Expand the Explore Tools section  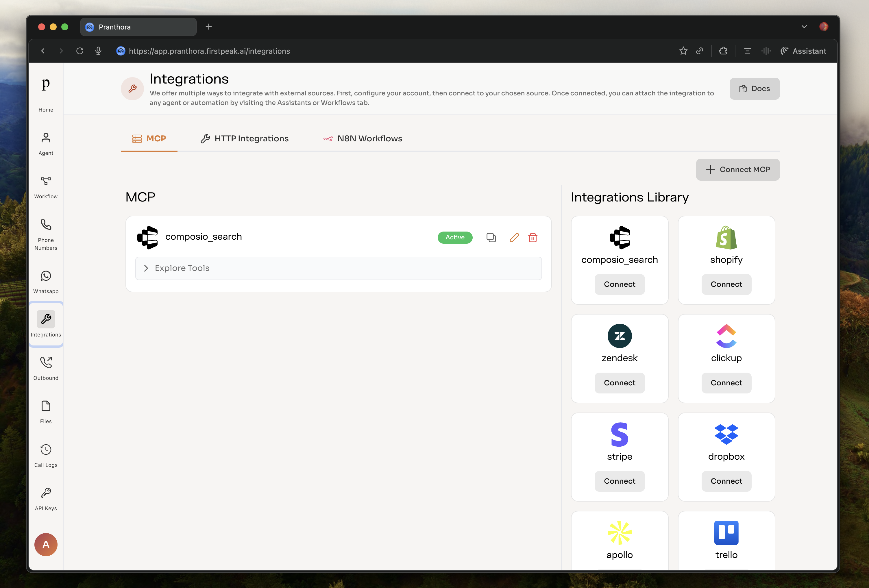pos(182,268)
